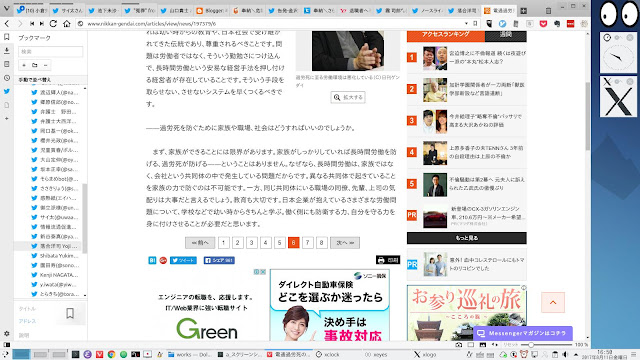Go to the home page
Viewport: 640px width, 360px height.
pyautogui.click(x=67, y=24)
